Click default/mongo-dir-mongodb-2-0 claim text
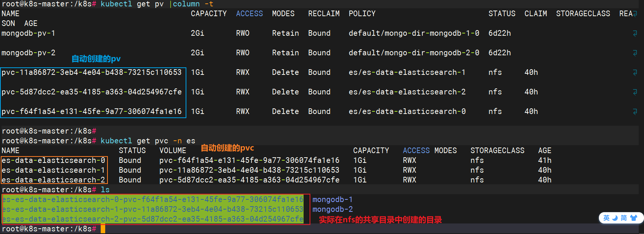 pyautogui.click(x=414, y=53)
